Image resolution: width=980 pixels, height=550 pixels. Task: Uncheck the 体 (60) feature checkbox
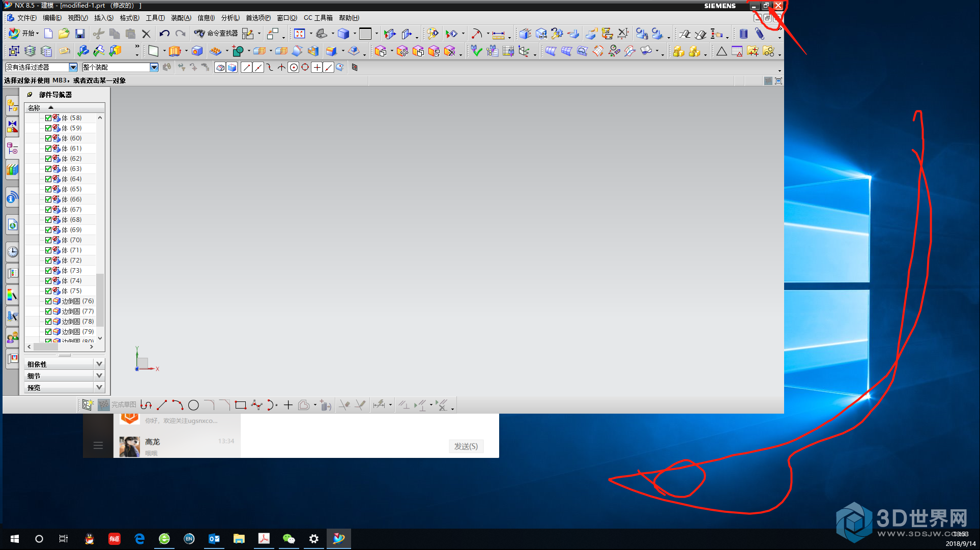click(48, 138)
